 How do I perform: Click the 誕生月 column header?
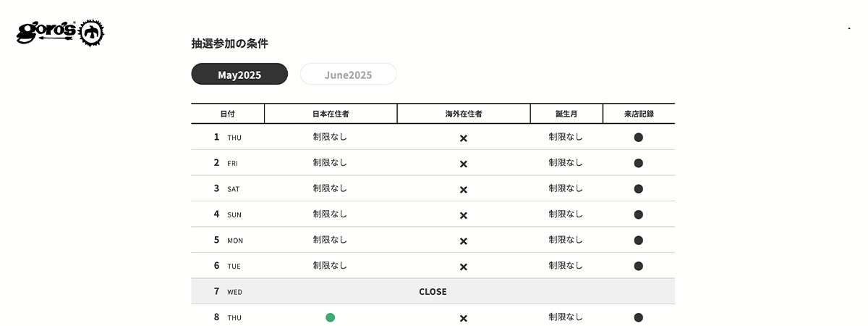pyautogui.click(x=566, y=114)
